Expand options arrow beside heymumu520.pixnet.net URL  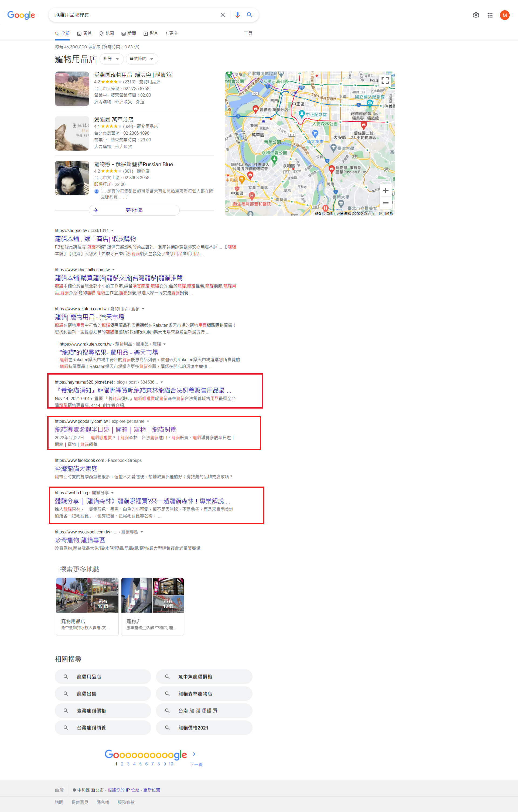click(162, 382)
